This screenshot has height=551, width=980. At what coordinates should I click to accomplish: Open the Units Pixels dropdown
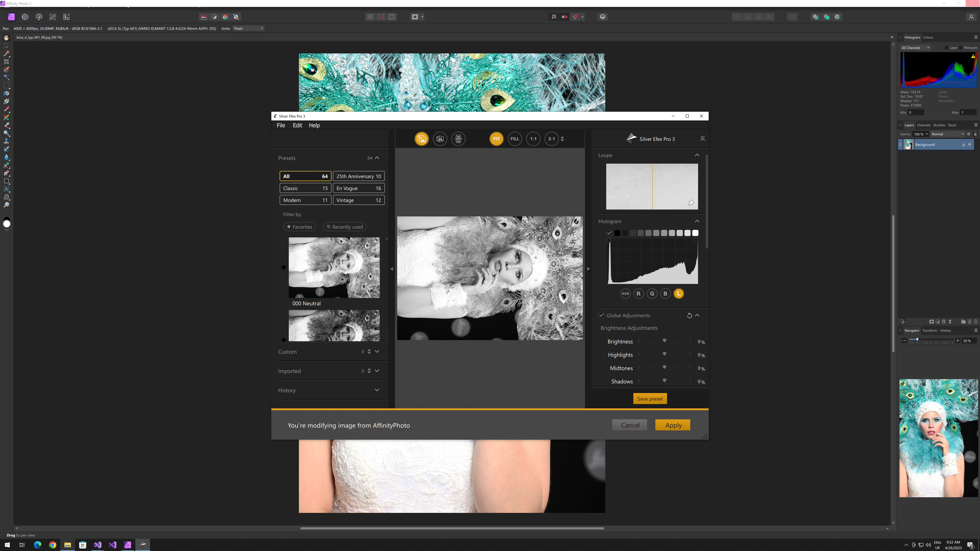tap(248, 28)
